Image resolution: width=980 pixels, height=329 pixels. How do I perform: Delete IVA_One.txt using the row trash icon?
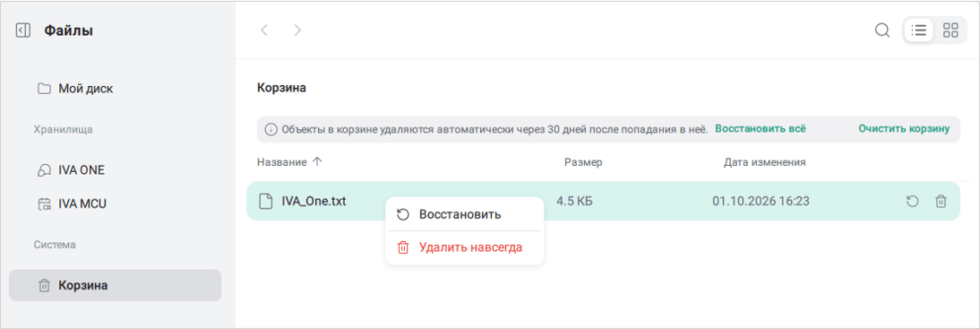pos(941,202)
